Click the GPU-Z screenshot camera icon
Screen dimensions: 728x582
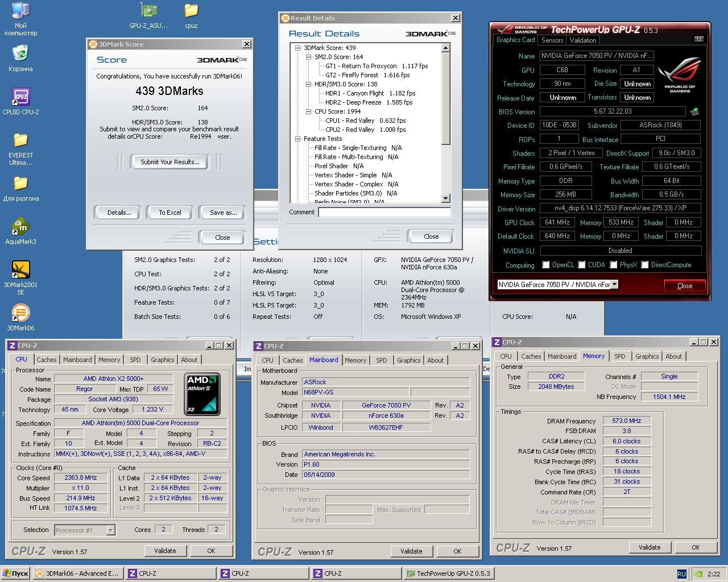pos(698,39)
